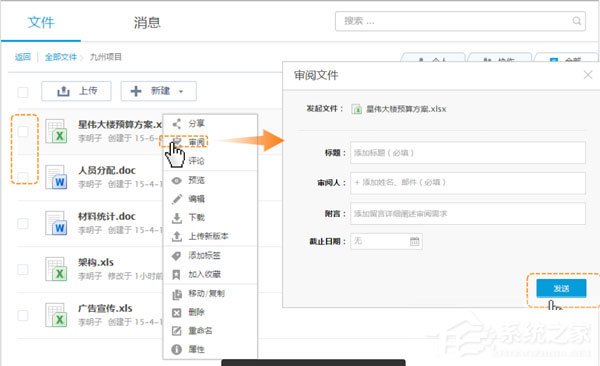Choose 上传新版本 from the context menu
This screenshot has width=600, height=366.
tap(210, 236)
